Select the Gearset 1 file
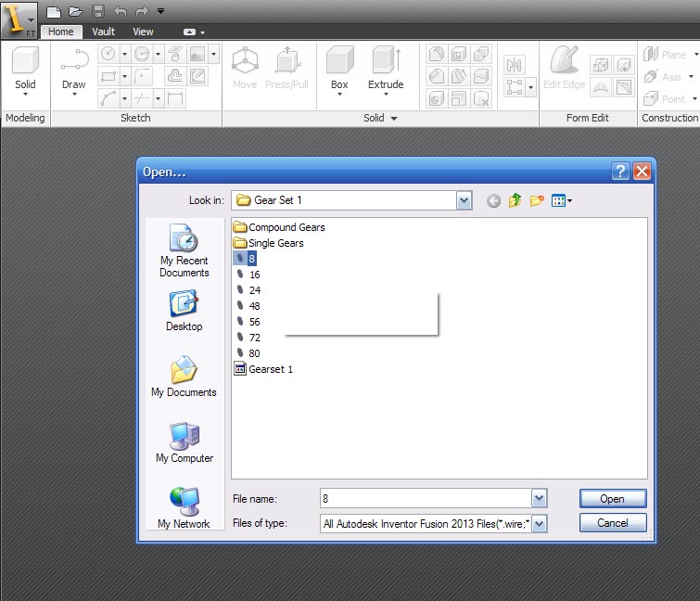 (263, 369)
